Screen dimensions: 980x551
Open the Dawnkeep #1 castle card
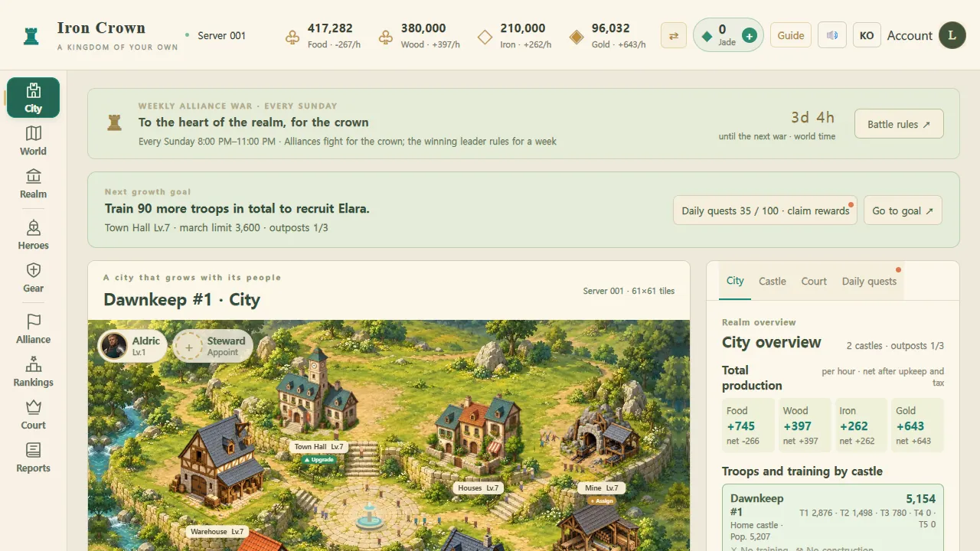click(x=833, y=517)
